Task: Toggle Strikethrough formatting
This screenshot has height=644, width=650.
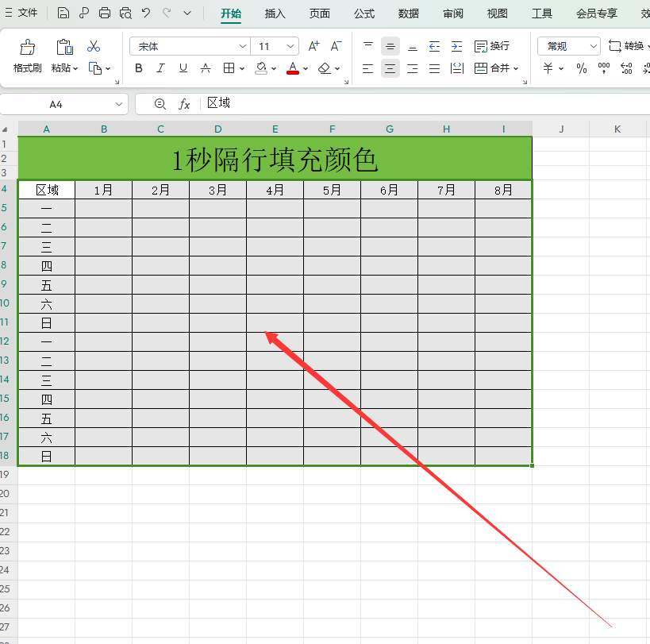Action: point(206,68)
